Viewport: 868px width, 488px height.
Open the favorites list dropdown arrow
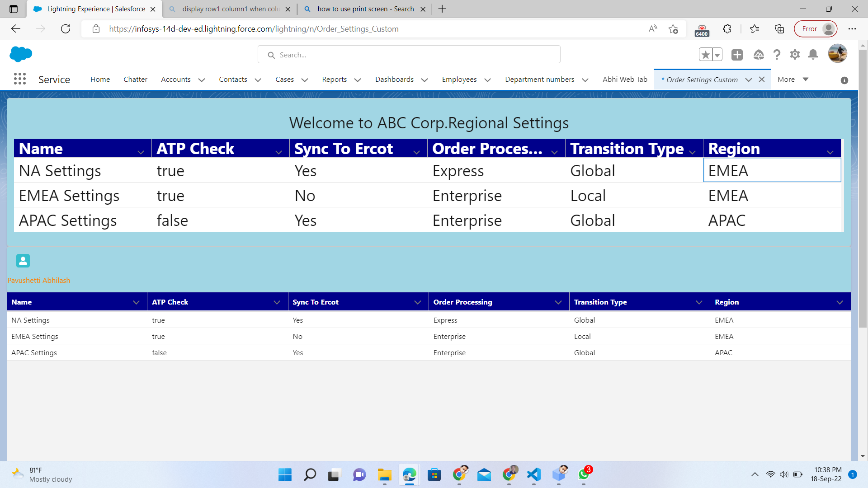(x=717, y=55)
